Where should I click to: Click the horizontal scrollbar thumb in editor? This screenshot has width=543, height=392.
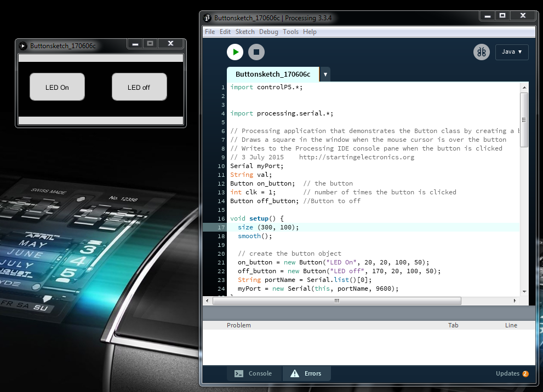[336, 301]
